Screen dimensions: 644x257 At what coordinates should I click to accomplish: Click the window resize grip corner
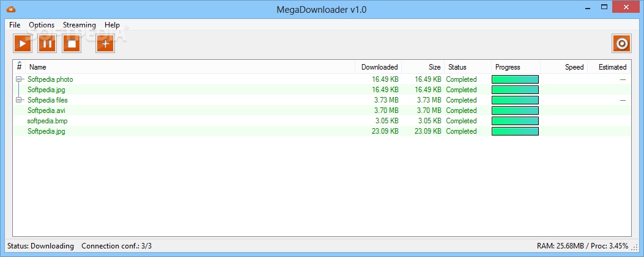pyautogui.click(x=635, y=247)
